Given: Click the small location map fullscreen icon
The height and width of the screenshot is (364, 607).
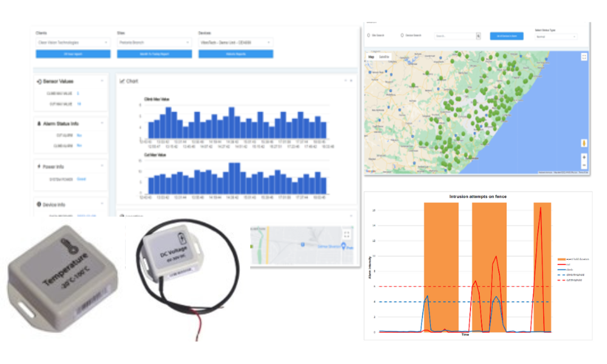Looking at the screenshot, I should pos(347,234).
